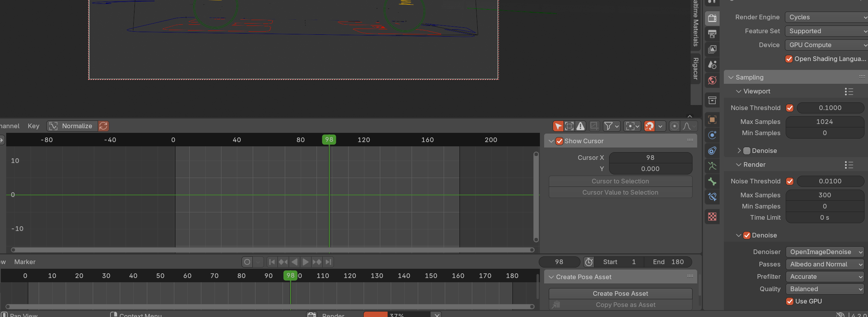Click the End frame 180 field

tap(669, 262)
